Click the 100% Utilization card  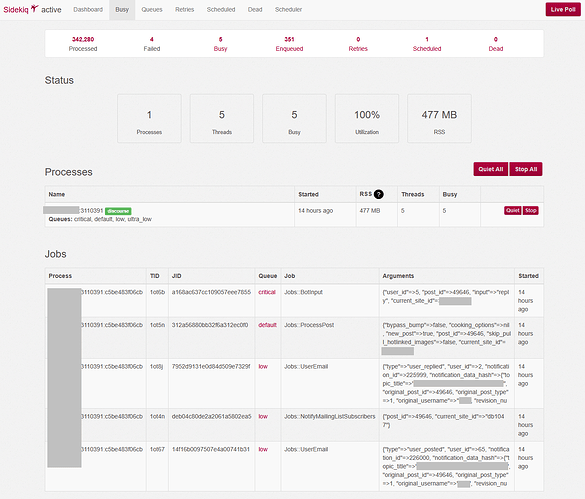pyautogui.click(x=367, y=118)
